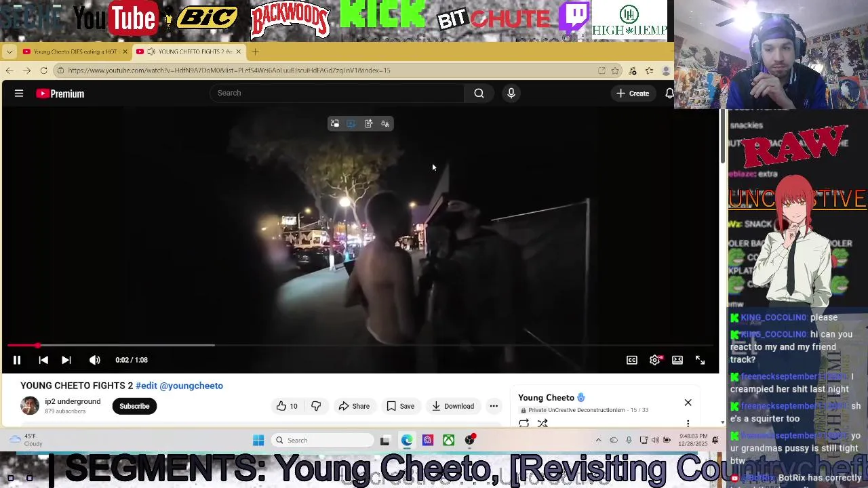Viewport: 868px width, 488px height.
Task: Bookmark this page with the star icon
Action: point(615,70)
